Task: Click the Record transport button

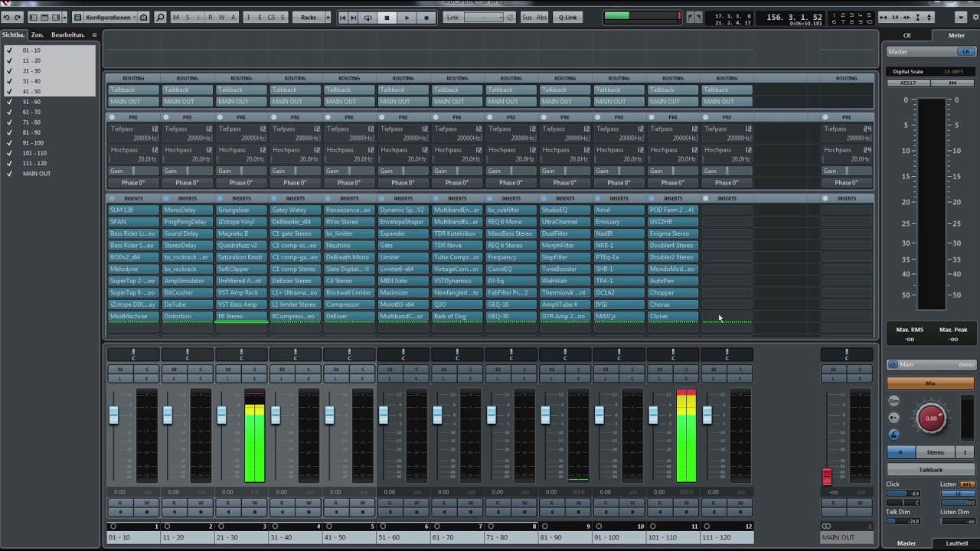Action: tap(426, 17)
